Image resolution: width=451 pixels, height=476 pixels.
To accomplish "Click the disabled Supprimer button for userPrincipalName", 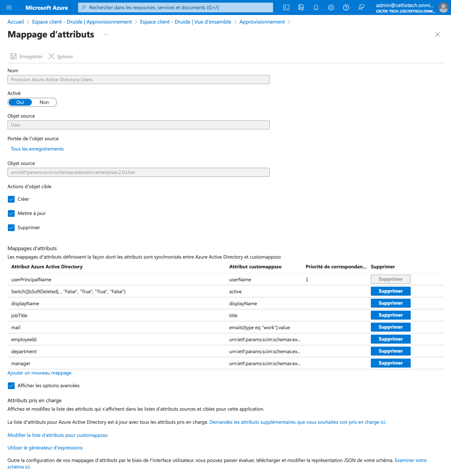I will point(391,279).
